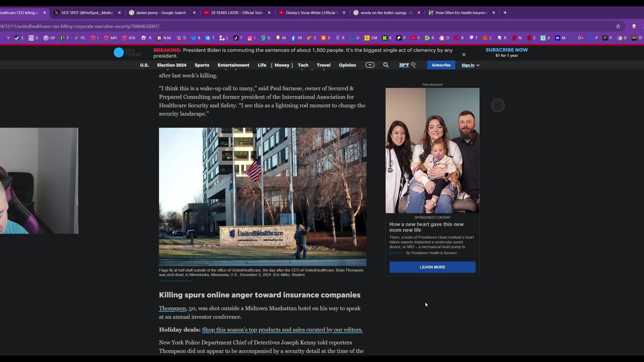The height and width of the screenshot is (362, 644).
Task: Open the Facebook FB bookmark
Action: [296, 38]
